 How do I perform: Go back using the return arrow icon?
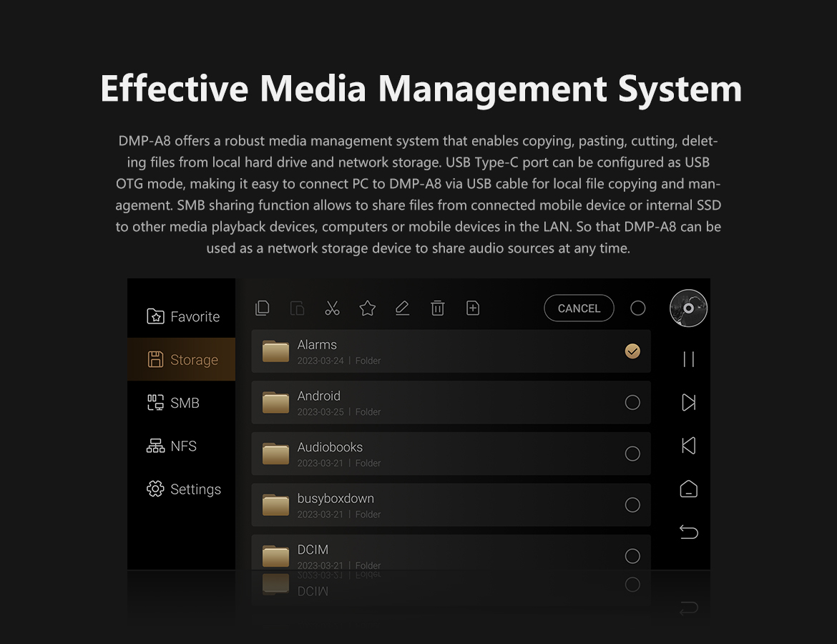coord(688,532)
